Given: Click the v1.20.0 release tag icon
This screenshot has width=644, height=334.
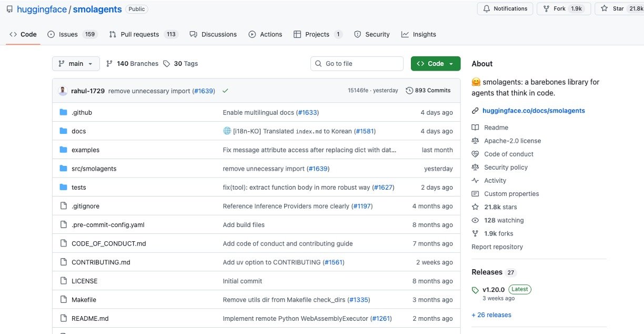Looking at the screenshot, I should (475, 290).
